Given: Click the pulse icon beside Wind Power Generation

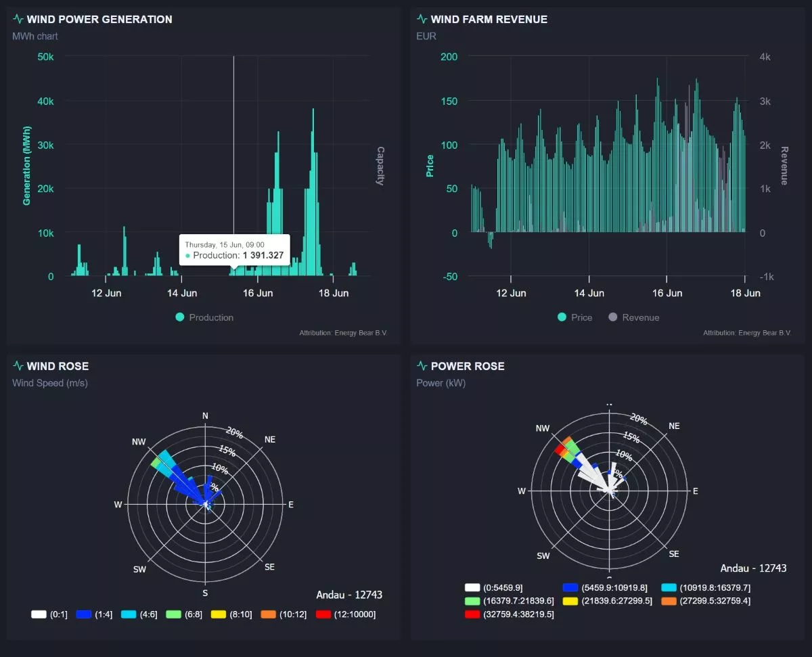Looking at the screenshot, I should click(18, 19).
